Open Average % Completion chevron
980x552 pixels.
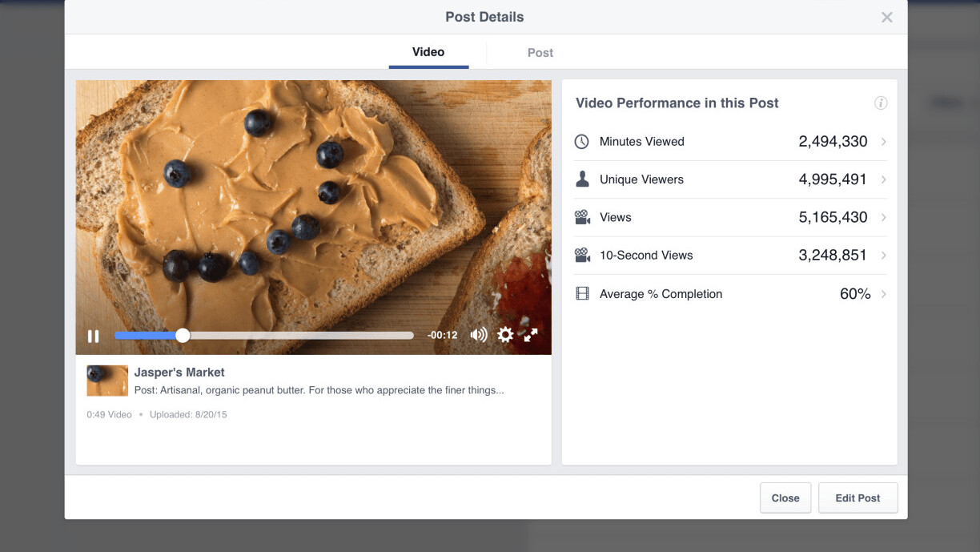click(x=884, y=294)
